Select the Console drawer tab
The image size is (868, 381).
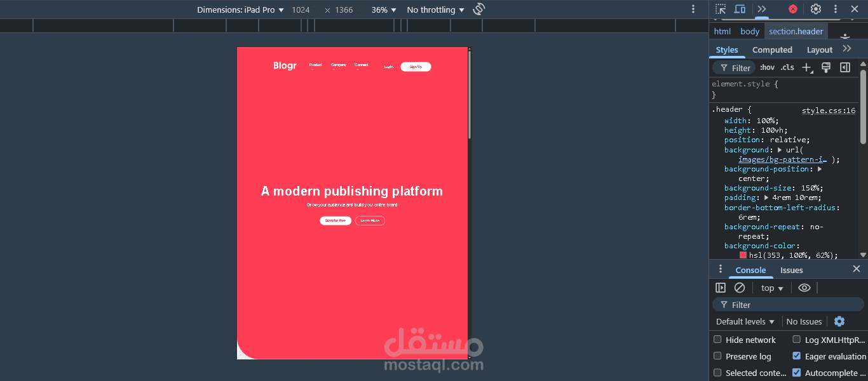pos(750,270)
